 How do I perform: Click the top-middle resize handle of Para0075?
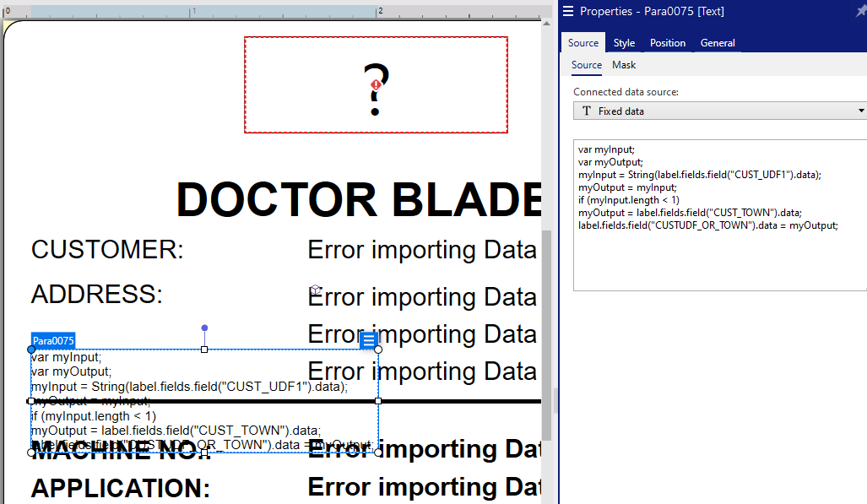204,350
